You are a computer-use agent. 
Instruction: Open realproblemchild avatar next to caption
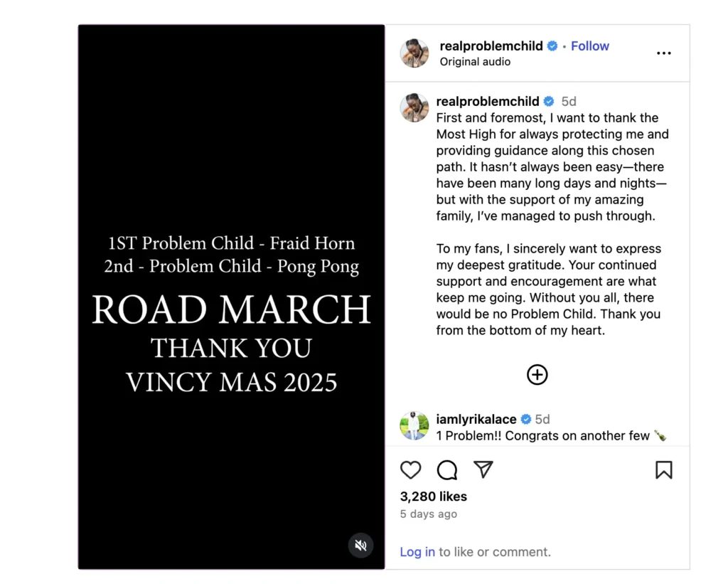tap(414, 108)
